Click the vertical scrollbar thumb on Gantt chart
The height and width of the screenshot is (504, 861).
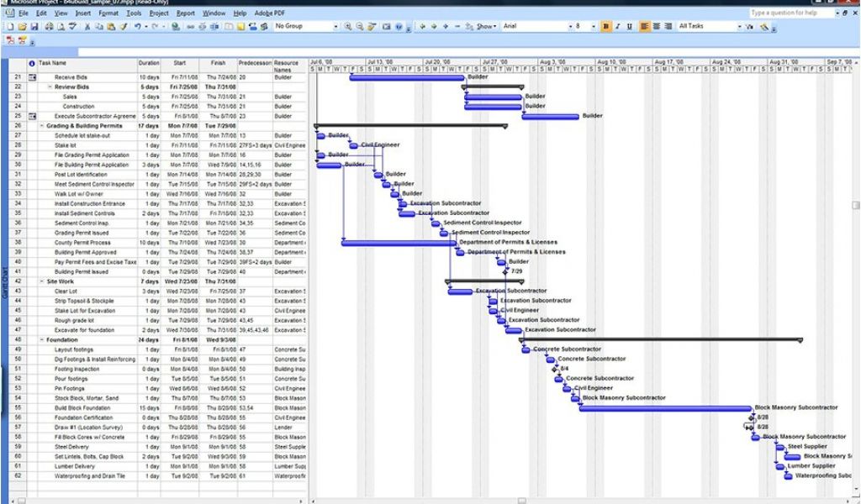click(855, 205)
